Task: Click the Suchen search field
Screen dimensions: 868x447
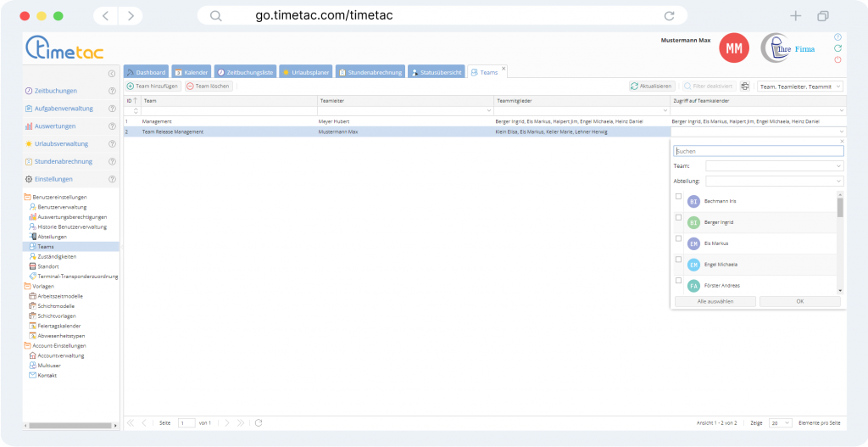Action: 758,151
